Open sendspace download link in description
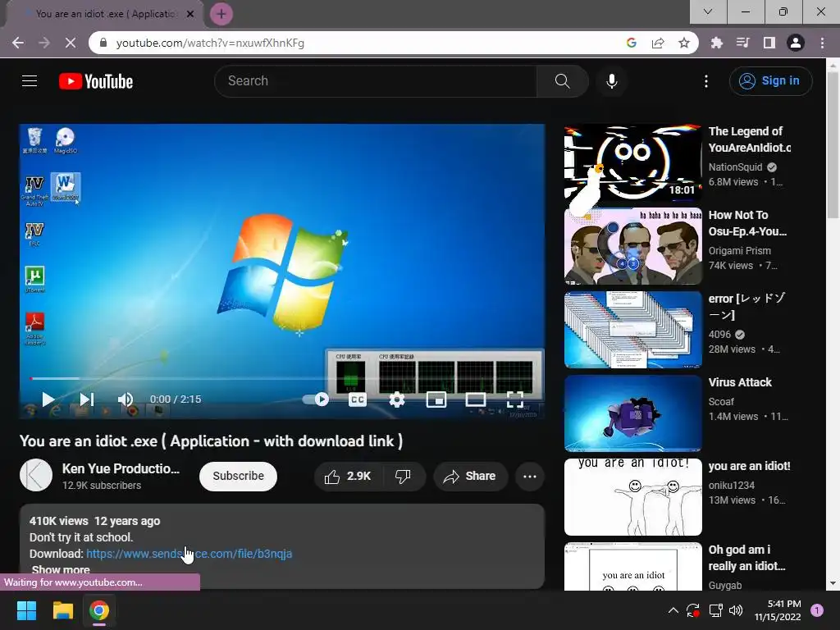The height and width of the screenshot is (630, 840). coord(189,554)
